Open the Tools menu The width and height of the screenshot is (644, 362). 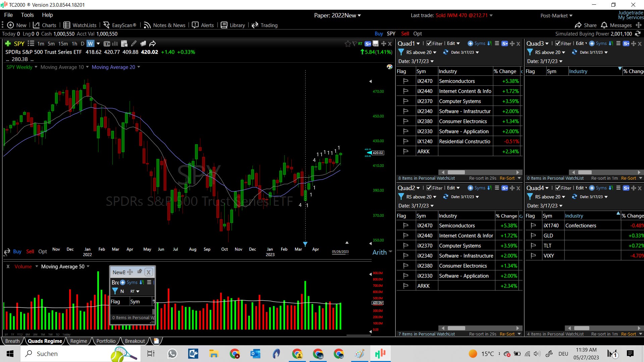click(x=27, y=15)
